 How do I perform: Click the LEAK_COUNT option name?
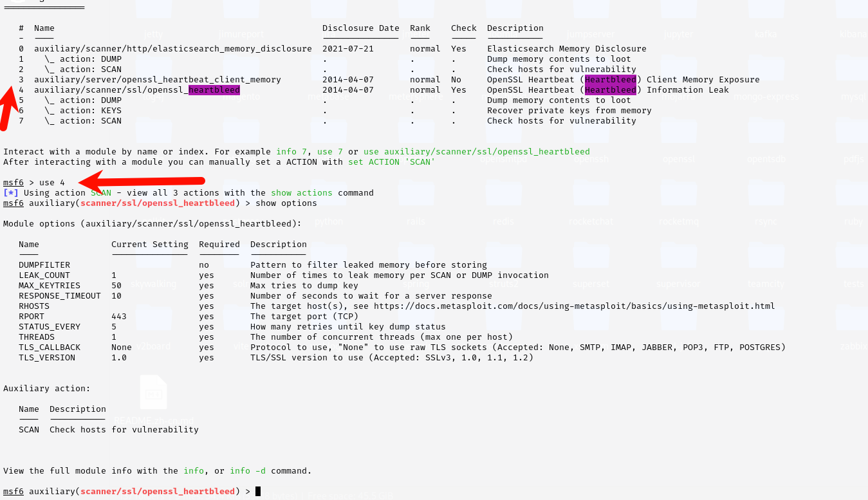[x=44, y=275]
